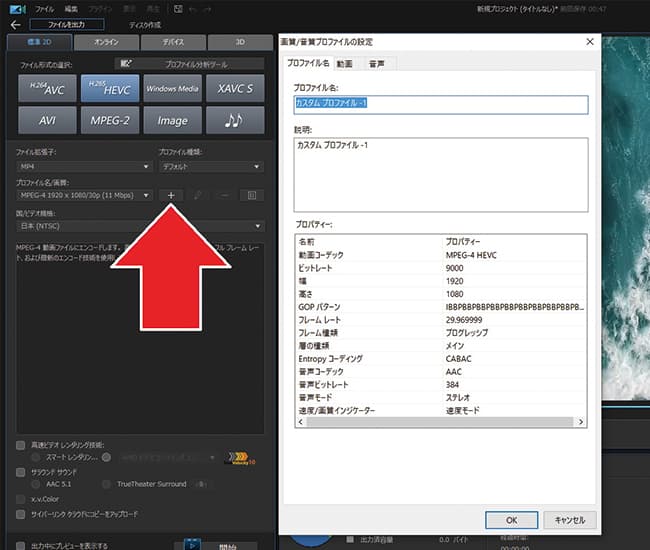This screenshot has height=550, width=650.
Task: Enable the fast video rendering checkbox
Action: 20,445
